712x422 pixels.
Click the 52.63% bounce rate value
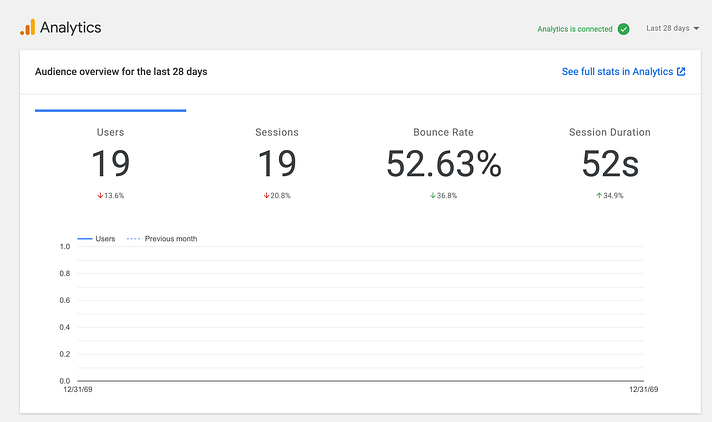click(444, 164)
